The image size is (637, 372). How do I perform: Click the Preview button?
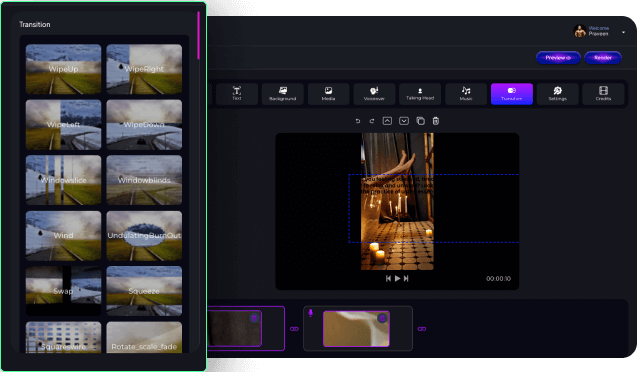tap(558, 58)
